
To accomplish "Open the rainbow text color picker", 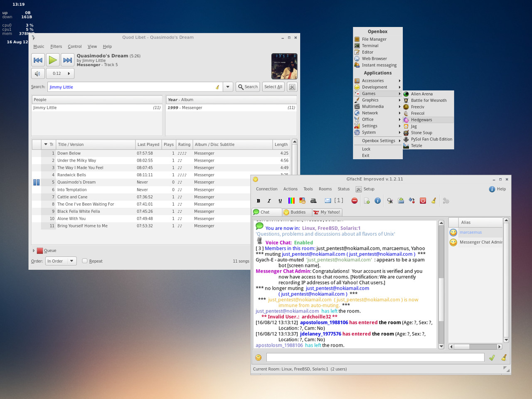I will pyautogui.click(x=291, y=201).
